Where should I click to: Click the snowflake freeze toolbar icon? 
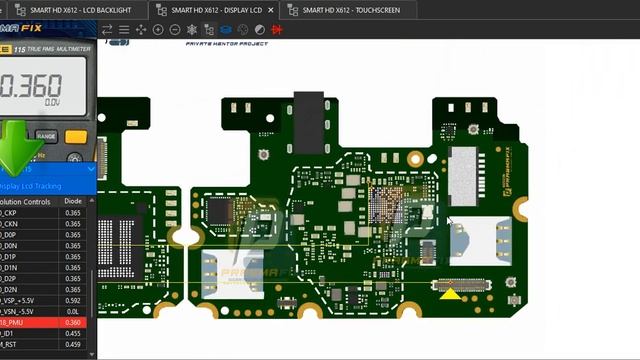click(191, 29)
